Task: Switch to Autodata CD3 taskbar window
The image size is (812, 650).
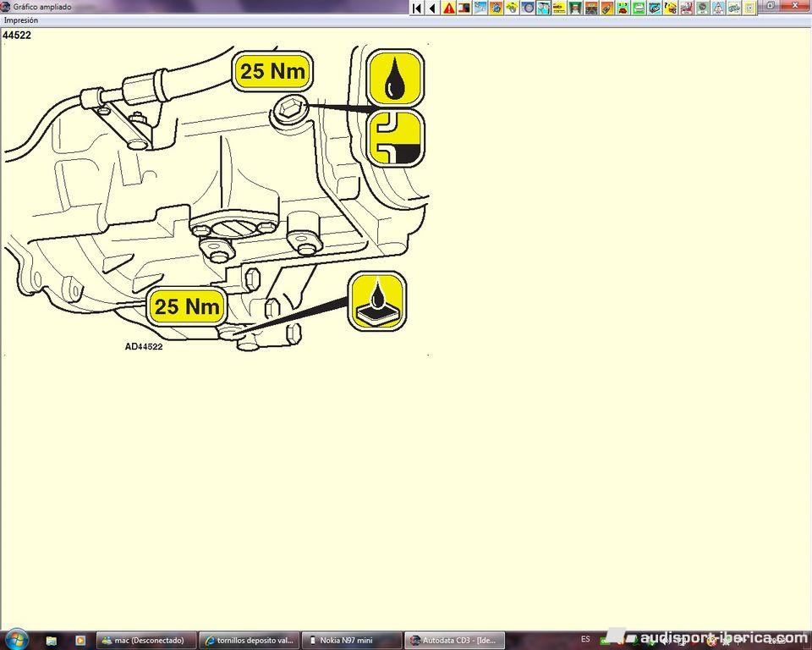Action: pyautogui.click(x=454, y=640)
